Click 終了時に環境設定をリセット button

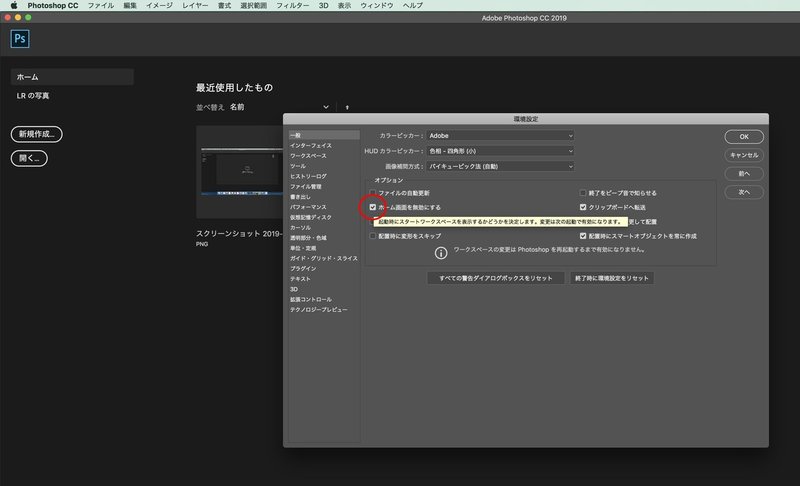[x=611, y=278]
